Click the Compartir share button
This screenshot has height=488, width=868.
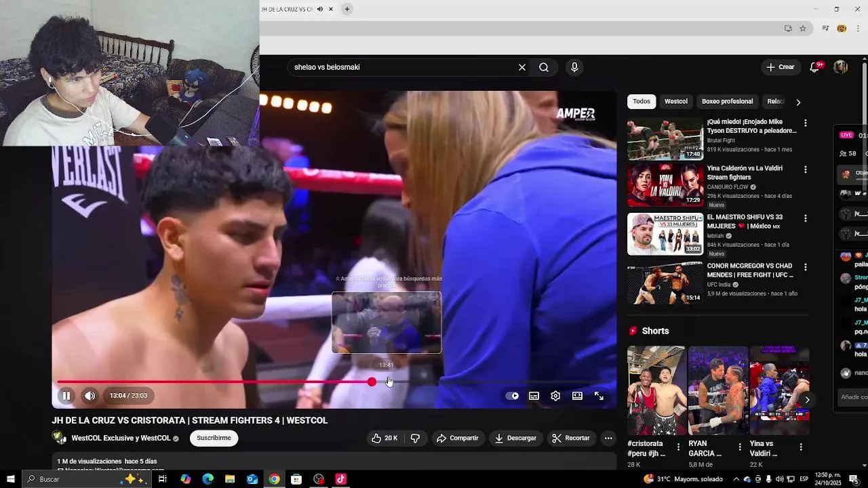(x=458, y=439)
